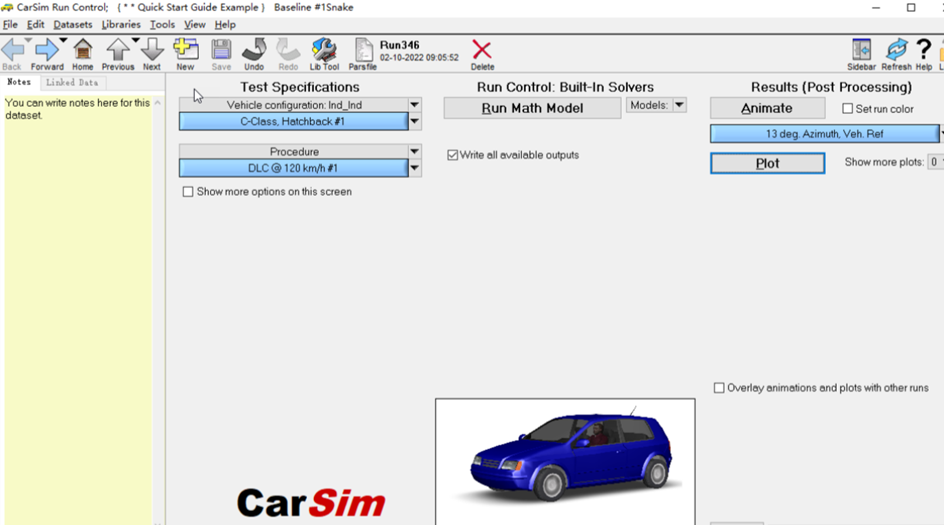944x525 pixels.
Task: Open the Datasets menu
Action: coord(73,25)
